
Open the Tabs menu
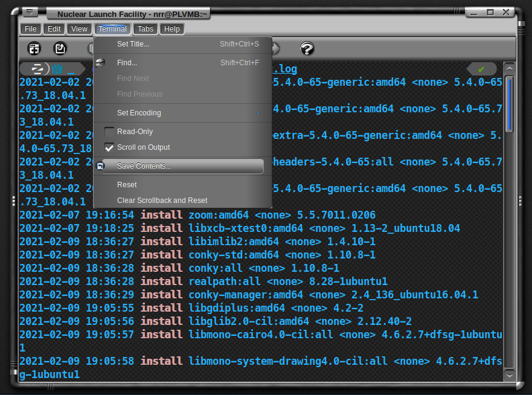tap(145, 29)
